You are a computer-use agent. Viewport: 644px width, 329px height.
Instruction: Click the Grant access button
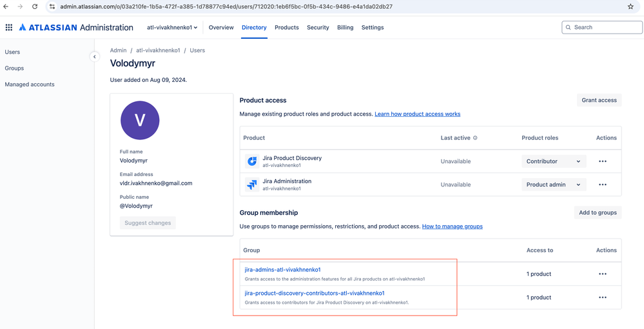click(x=600, y=100)
